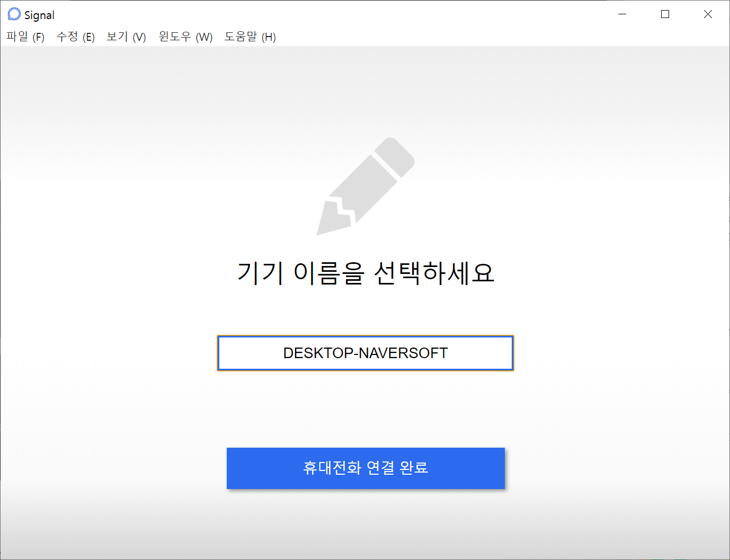Viewport: 730px width, 560px height.
Task: Open the 파일 (F) menu
Action: [x=25, y=37]
